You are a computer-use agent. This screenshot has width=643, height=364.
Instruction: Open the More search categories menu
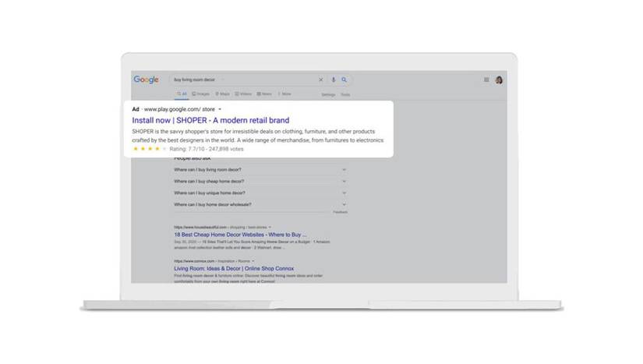coord(284,94)
